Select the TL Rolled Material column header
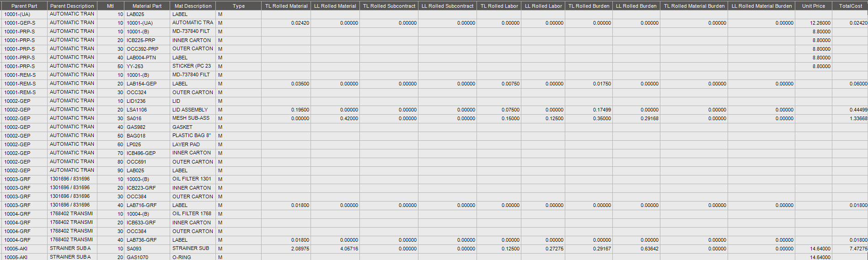Screen dimensions: 868x260 286,6
